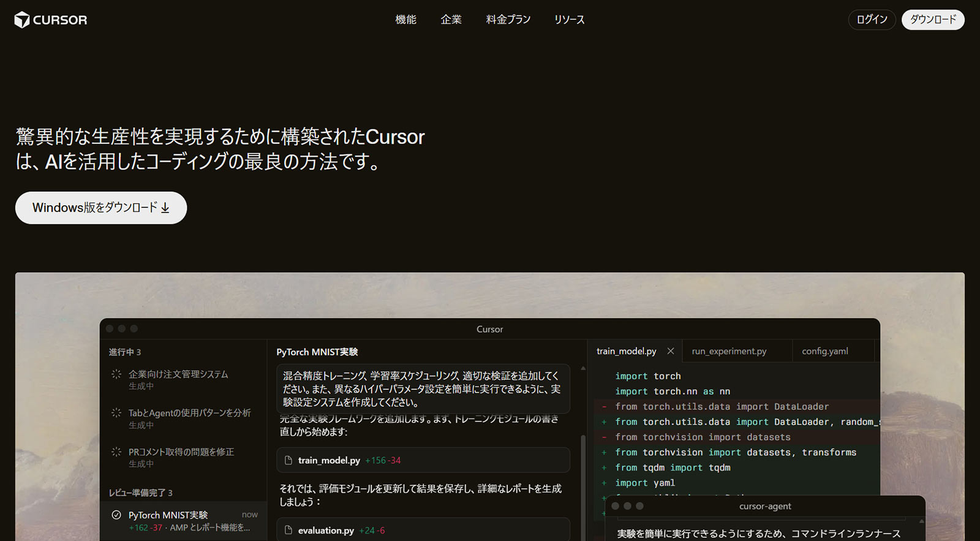Click the ダウンロード button in header
This screenshot has width=980, height=541.
pyautogui.click(x=933, y=20)
